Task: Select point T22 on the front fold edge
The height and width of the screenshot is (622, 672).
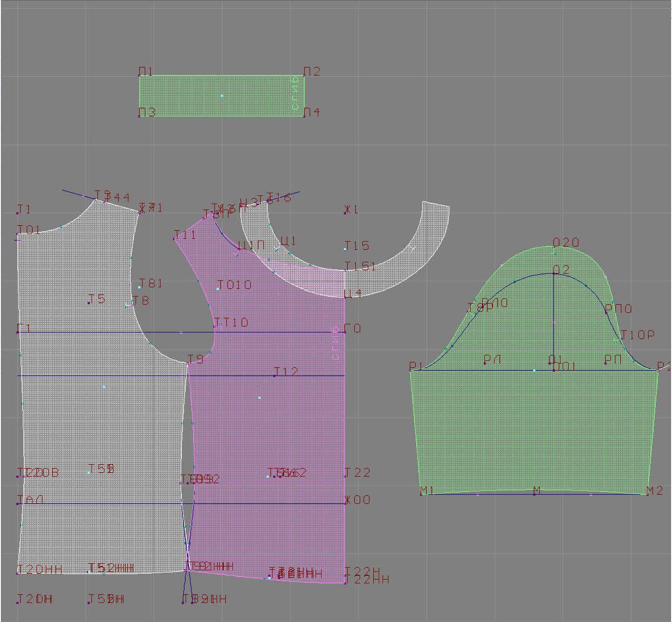Action: (x=346, y=476)
